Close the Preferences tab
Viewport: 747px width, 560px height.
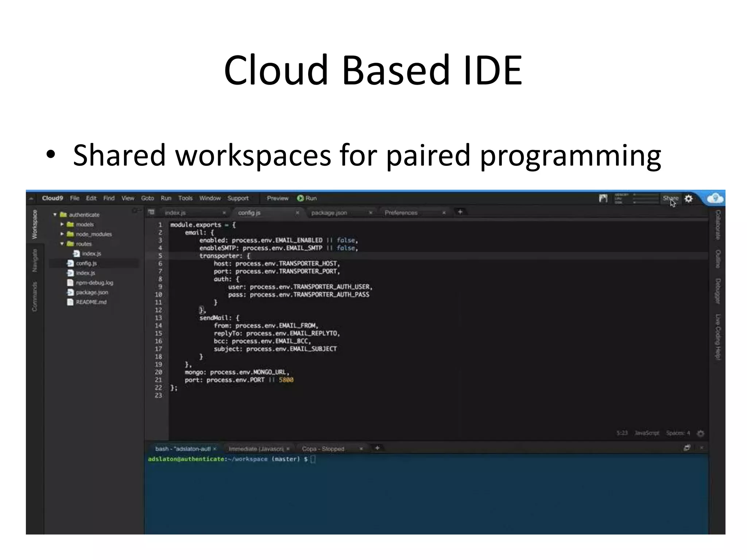click(444, 213)
